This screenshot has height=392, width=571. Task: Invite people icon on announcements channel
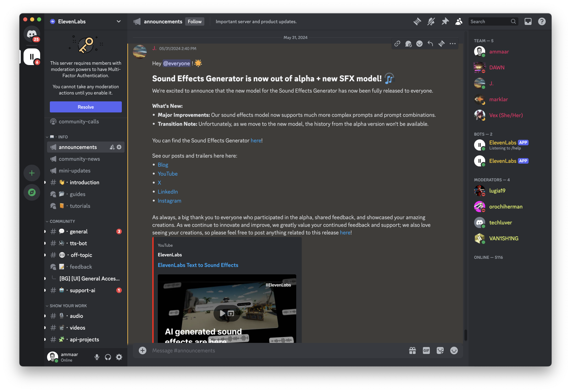tap(112, 147)
